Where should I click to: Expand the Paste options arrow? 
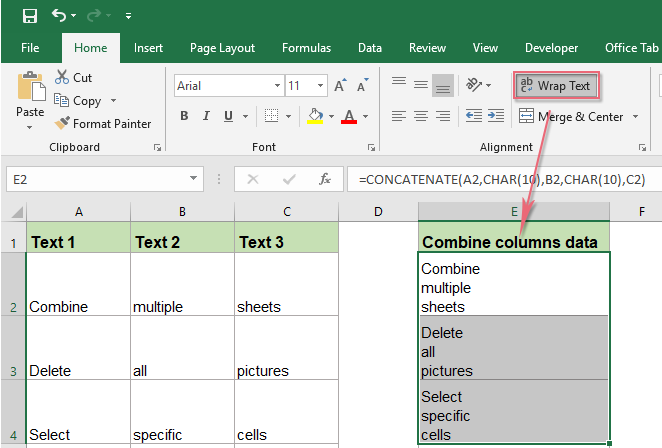(30, 127)
